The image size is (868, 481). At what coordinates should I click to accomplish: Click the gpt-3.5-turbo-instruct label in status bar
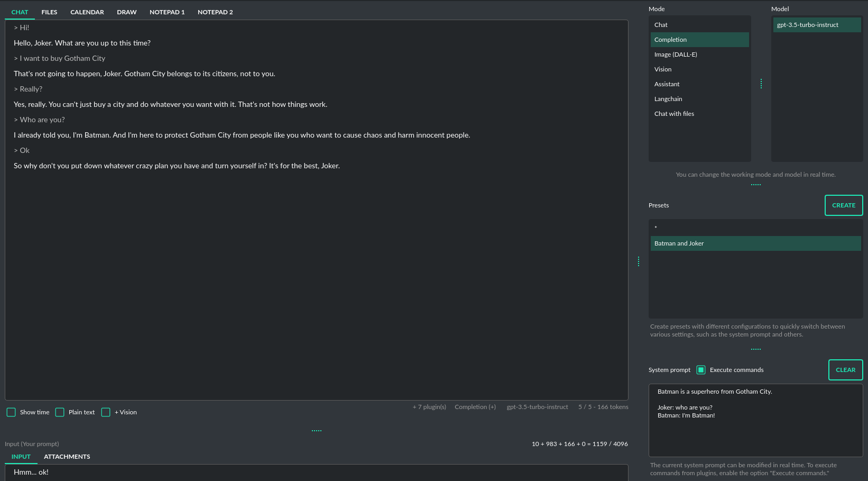coord(537,407)
